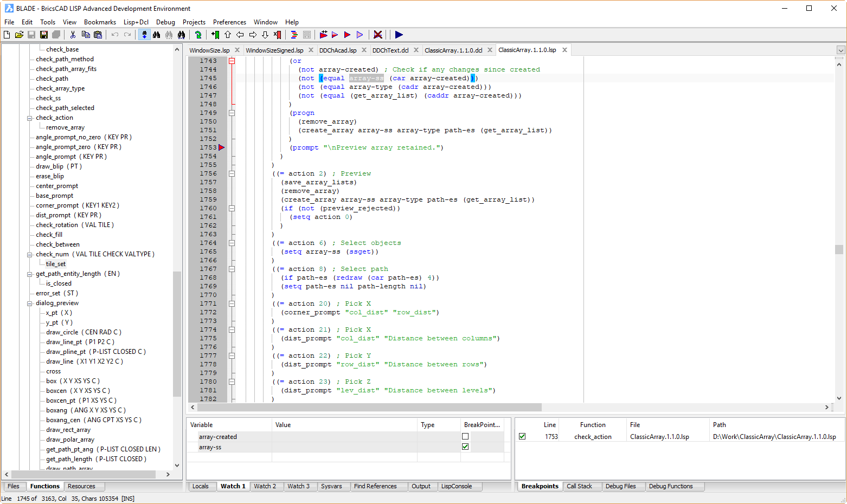This screenshot has width=847, height=504.
Task: Click the down arrow navigation icon
Action: tap(265, 35)
